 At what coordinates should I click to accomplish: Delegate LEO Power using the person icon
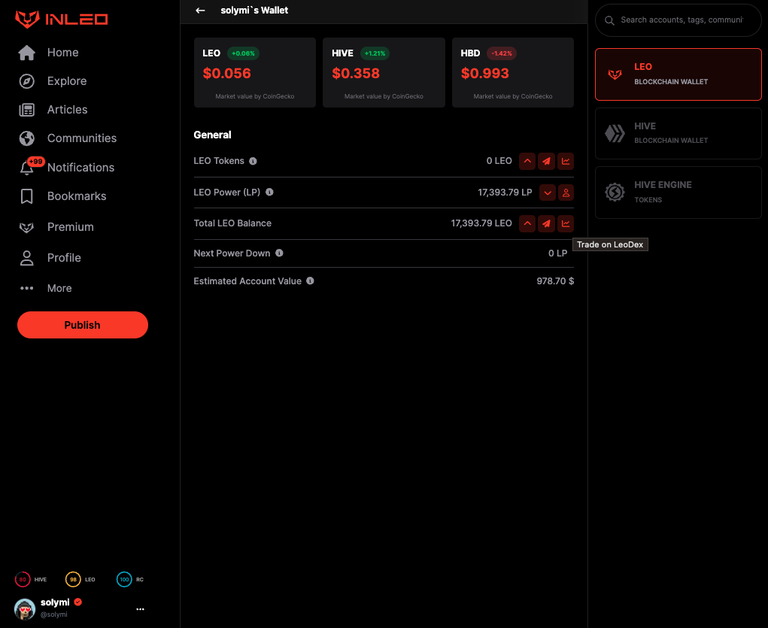pos(566,193)
